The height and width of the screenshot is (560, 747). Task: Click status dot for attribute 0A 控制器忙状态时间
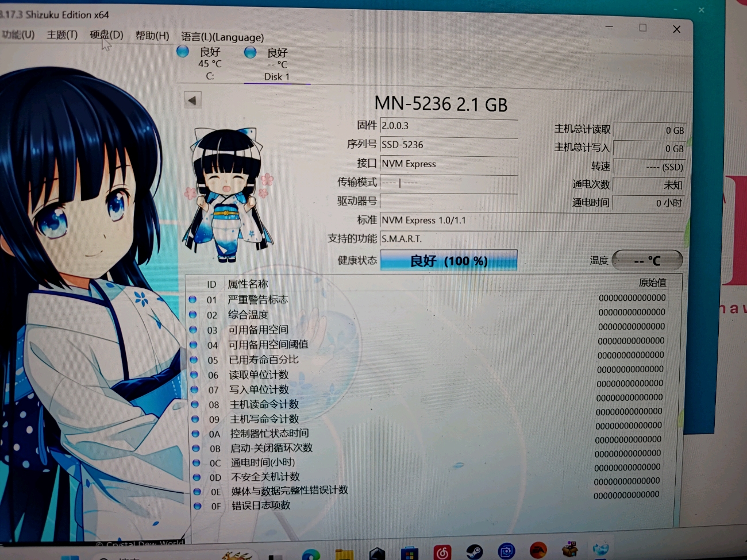(x=195, y=434)
